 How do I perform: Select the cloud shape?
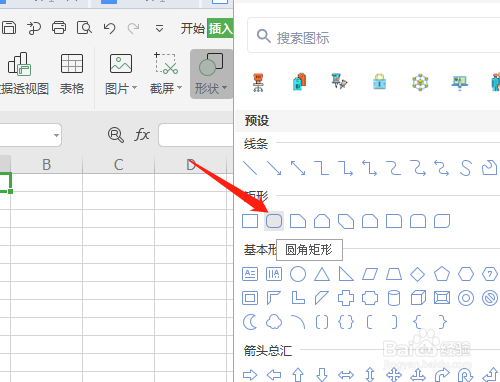click(274, 322)
